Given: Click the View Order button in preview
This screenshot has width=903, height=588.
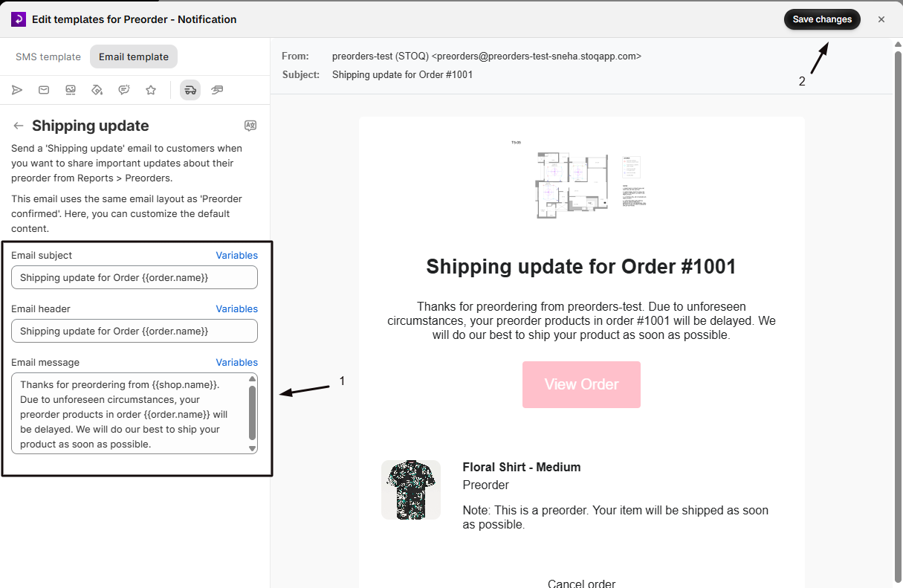Looking at the screenshot, I should [581, 384].
